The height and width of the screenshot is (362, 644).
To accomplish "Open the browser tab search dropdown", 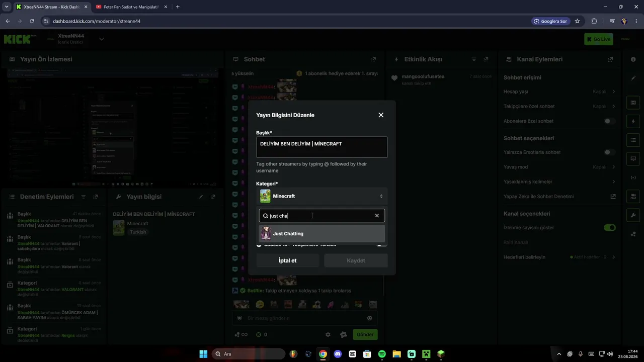I will click(7, 7).
